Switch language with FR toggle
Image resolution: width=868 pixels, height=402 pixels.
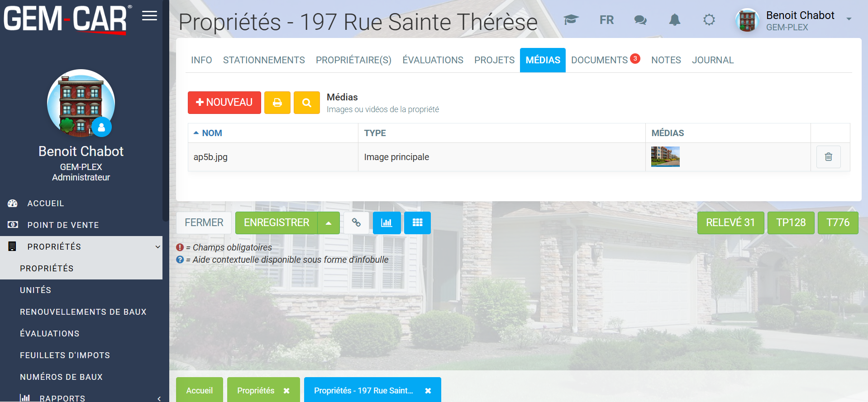click(x=606, y=20)
